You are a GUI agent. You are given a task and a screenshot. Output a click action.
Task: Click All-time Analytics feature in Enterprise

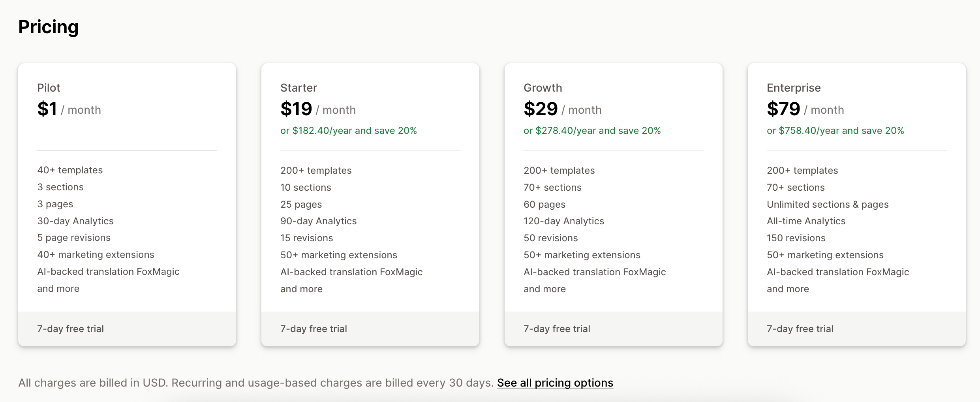pyautogui.click(x=806, y=221)
